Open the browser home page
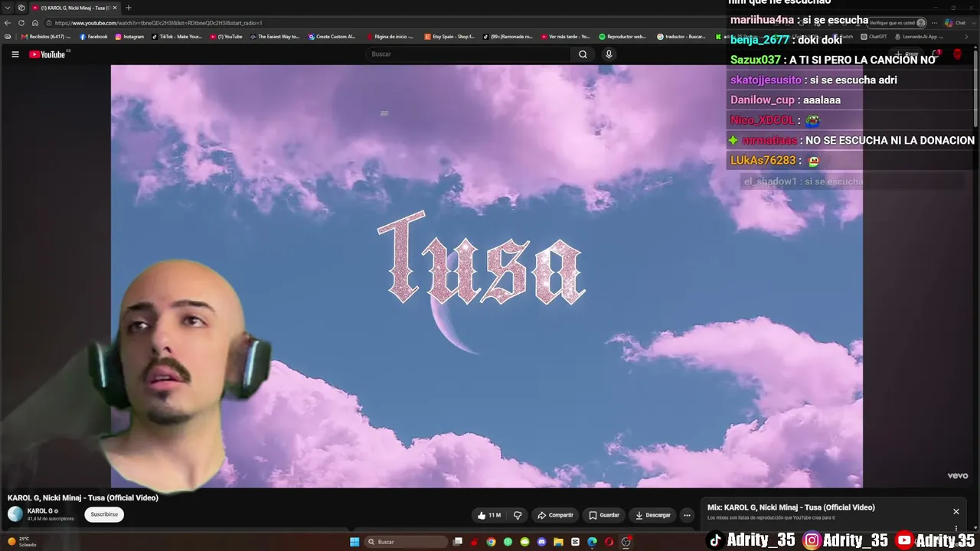The image size is (980, 551). pyautogui.click(x=34, y=23)
